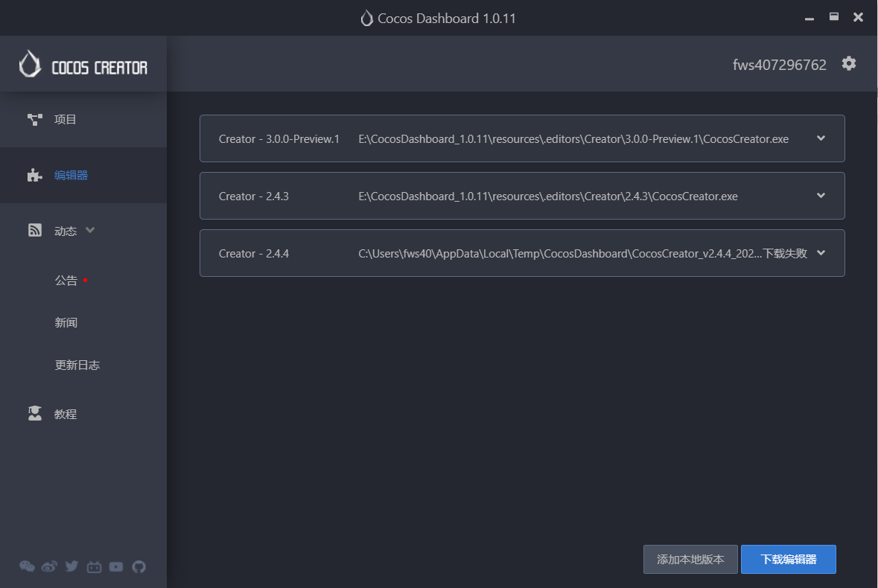Select the Creator - 3.0.0-Preview.1 version label
The width and height of the screenshot is (878, 588).
click(x=279, y=138)
